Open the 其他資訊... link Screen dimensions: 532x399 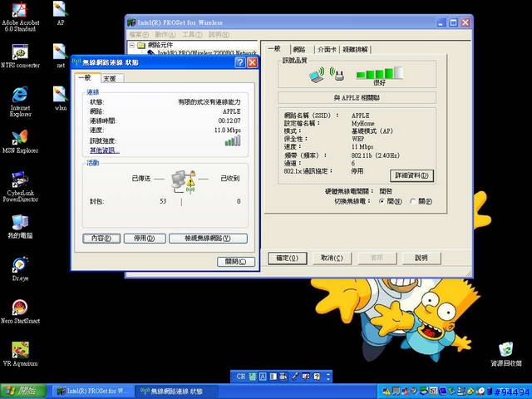point(105,150)
